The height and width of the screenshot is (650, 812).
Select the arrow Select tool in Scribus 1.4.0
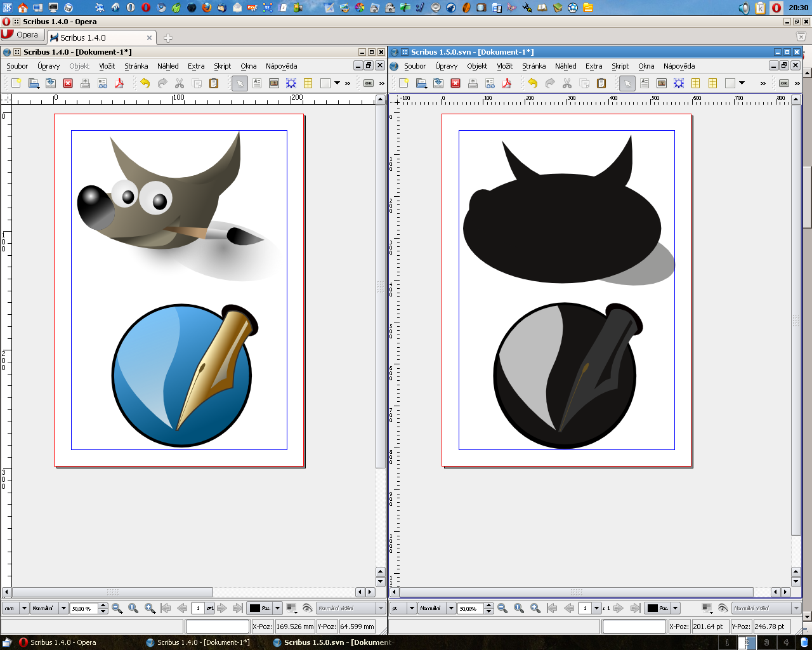[x=240, y=83]
